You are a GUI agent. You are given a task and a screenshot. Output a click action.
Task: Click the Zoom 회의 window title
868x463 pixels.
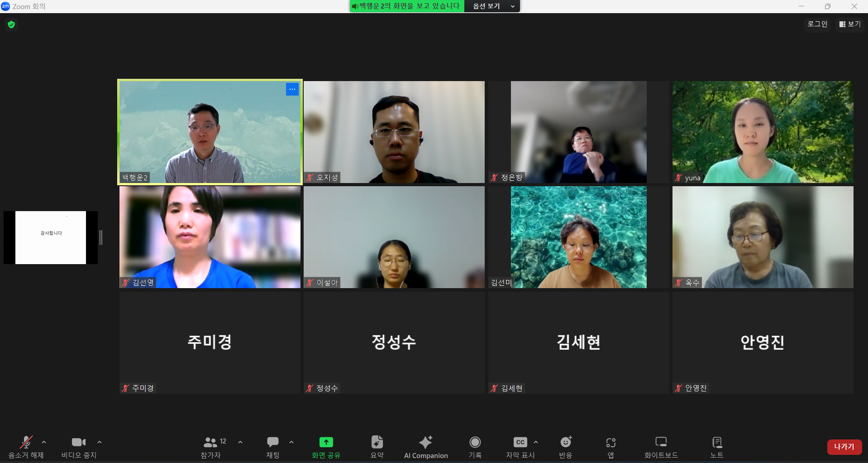(x=29, y=6)
